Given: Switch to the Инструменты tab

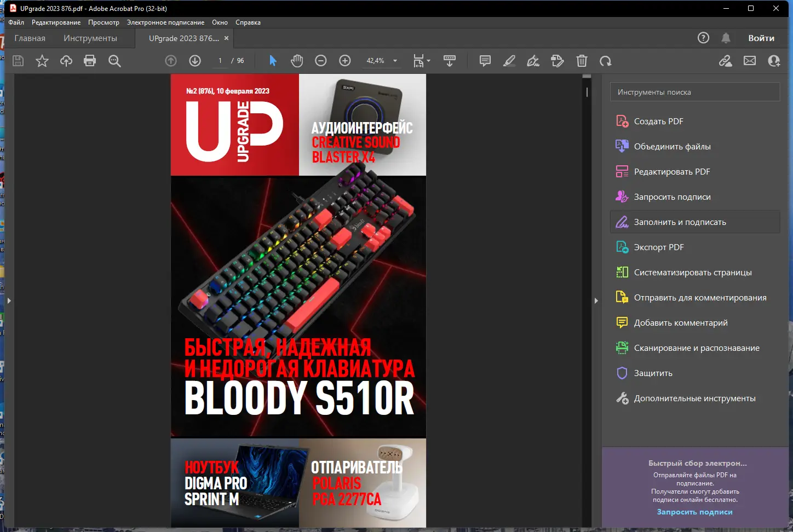Looking at the screenshot, I should pyautogui.click(x=90, y=38).
